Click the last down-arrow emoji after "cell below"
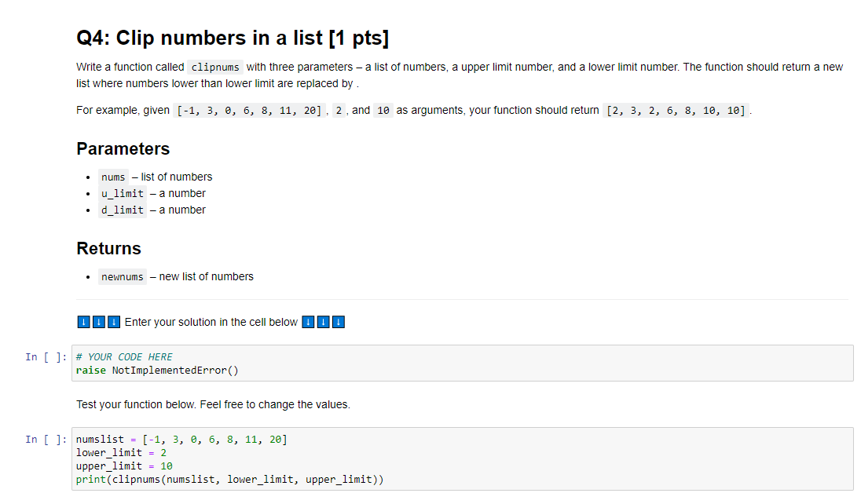Viewport: 861px width, 504px height. pos(339,323)
